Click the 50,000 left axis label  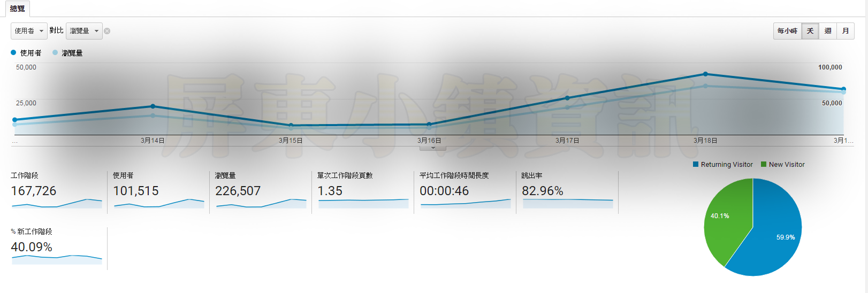coord(26,67)
